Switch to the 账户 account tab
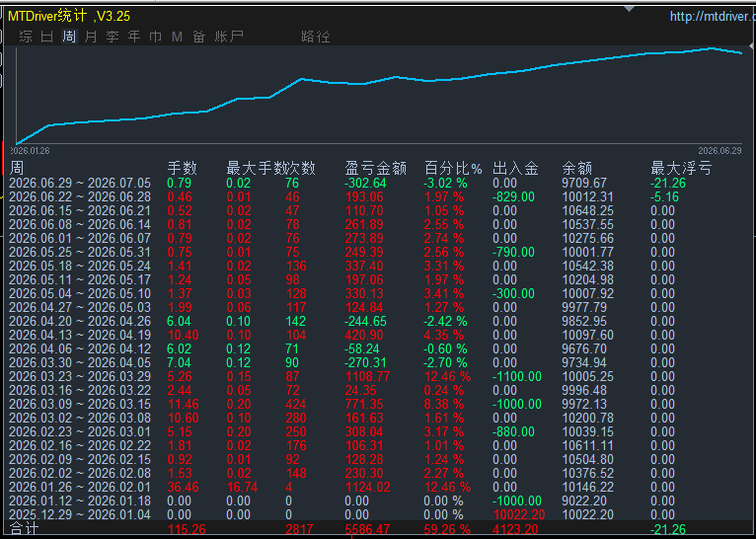The image size is (756, 539). pyautogui.click(x=229, y=37)
